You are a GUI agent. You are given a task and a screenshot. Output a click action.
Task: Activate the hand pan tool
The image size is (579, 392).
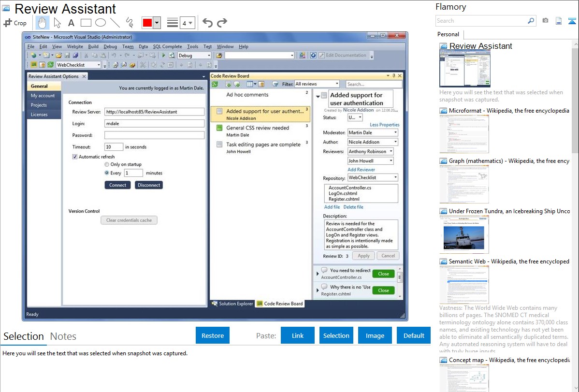pyautogui.click(x=43, y=23)
